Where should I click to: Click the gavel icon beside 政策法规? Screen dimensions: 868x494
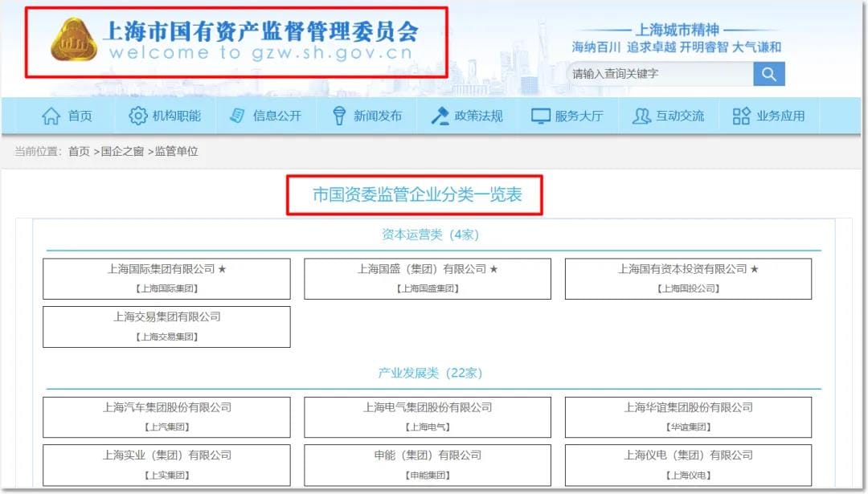(x=440, y=116)
